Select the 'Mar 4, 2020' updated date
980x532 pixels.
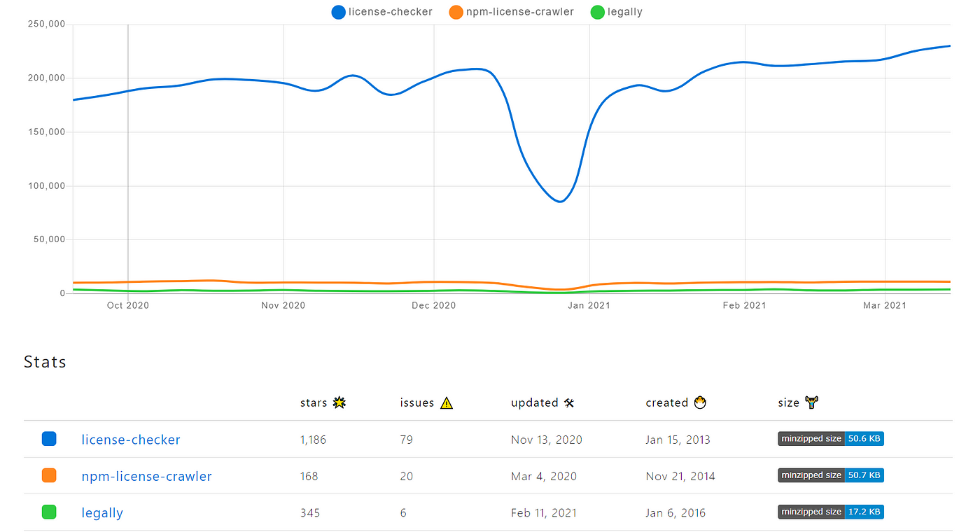(544, 476)
